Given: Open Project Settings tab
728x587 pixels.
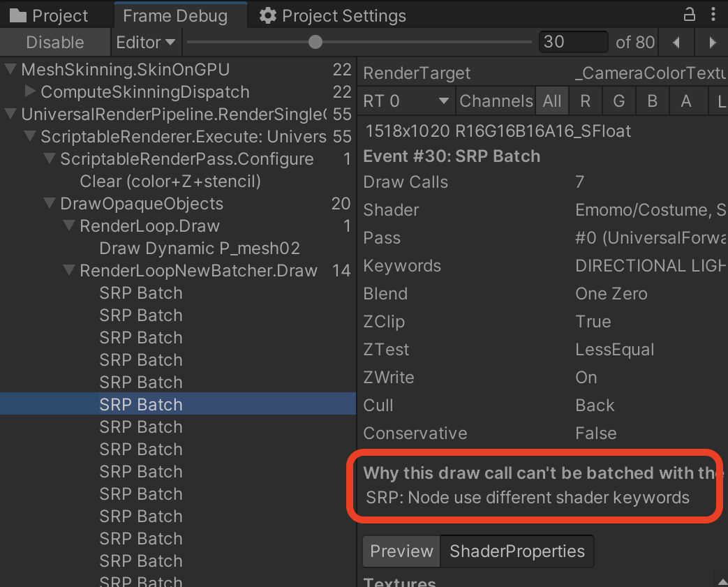Looking at the screenshot, I should [x=332, y=16].
